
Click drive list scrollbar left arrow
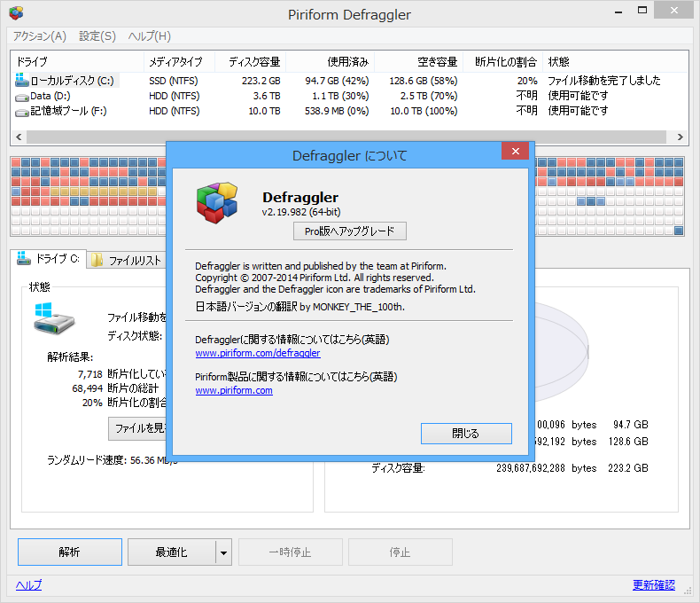[19, 137]
